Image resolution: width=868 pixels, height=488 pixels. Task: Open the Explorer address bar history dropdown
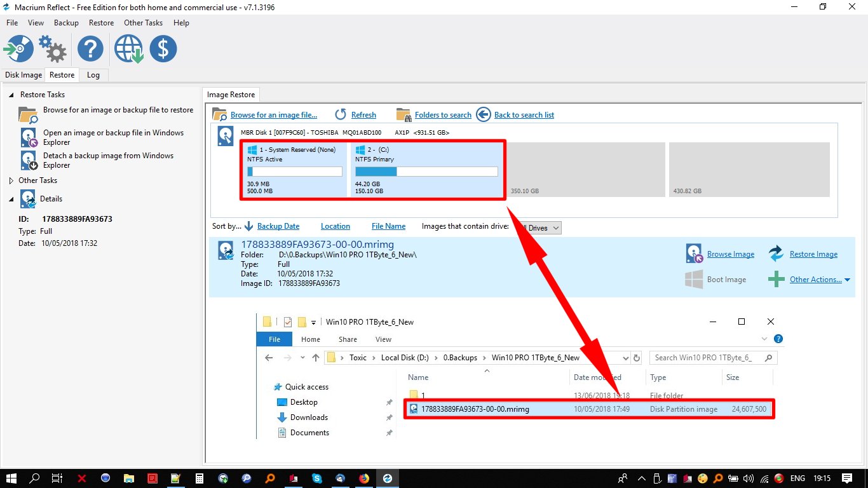(x=625, y=358)
